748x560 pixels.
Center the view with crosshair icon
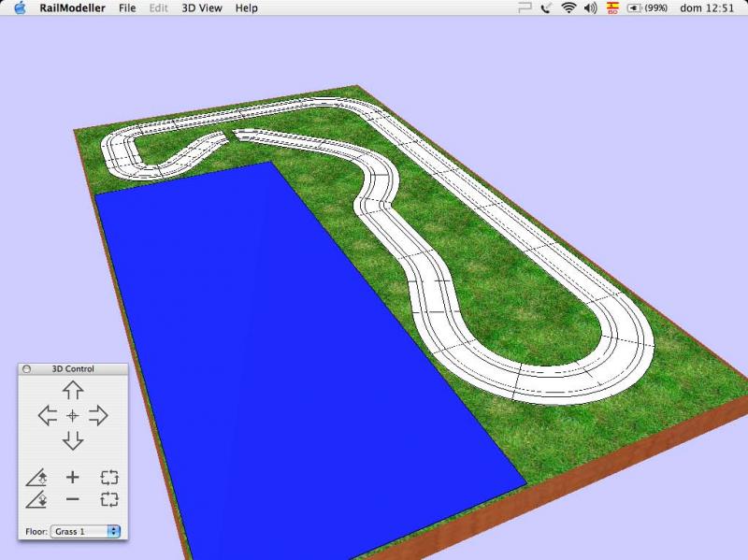[73, 415]
